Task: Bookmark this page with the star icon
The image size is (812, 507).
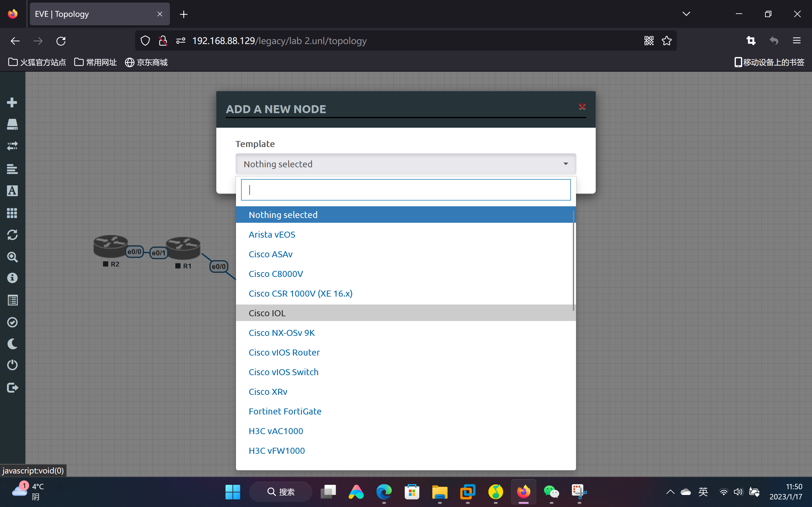Action: 666,41
